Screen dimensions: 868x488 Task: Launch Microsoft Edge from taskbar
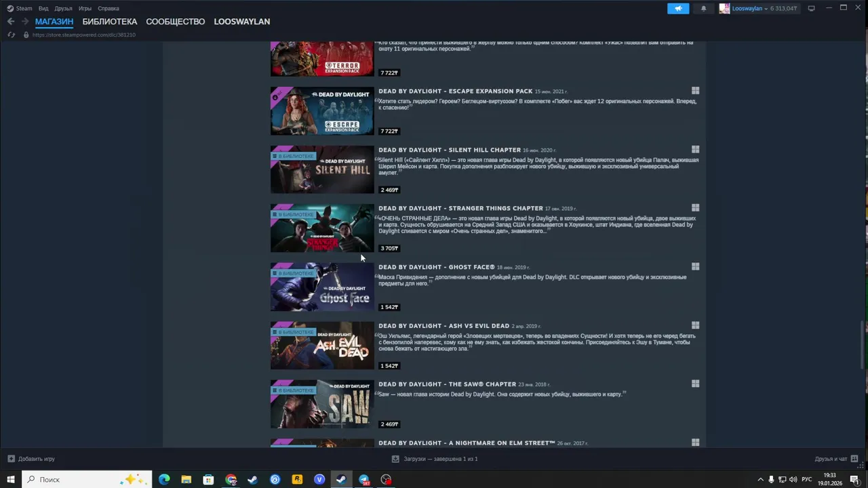click(164, 479)
